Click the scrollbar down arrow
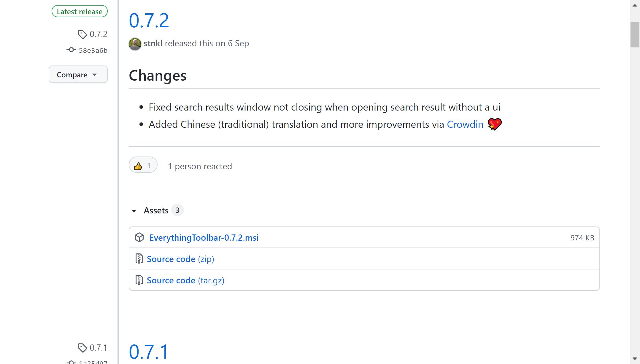This screenshot has width=640, height=364. [635, 359]
